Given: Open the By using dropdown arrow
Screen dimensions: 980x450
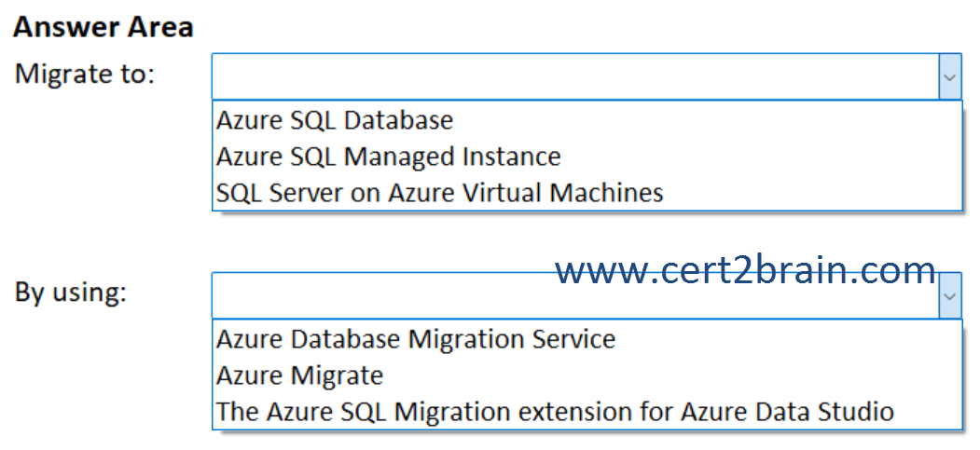Looking at the screenshot, I should coord(950,296).
